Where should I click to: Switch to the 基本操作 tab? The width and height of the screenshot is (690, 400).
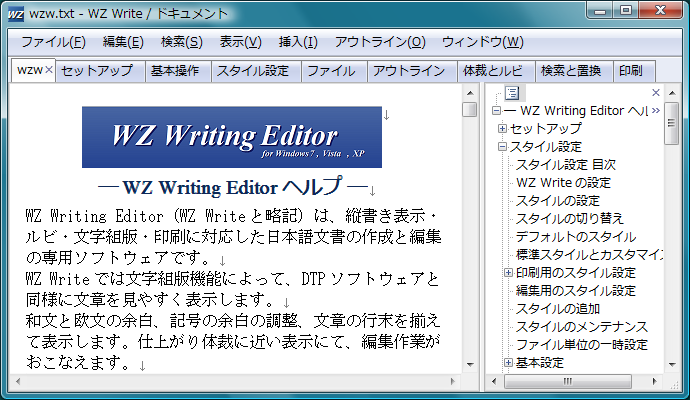point(178,71)
